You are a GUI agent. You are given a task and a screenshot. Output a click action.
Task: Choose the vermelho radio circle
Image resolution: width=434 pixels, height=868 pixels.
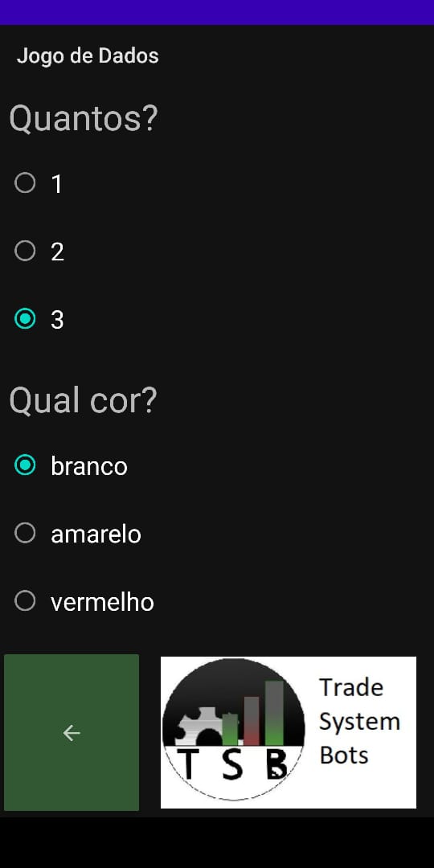25,600
